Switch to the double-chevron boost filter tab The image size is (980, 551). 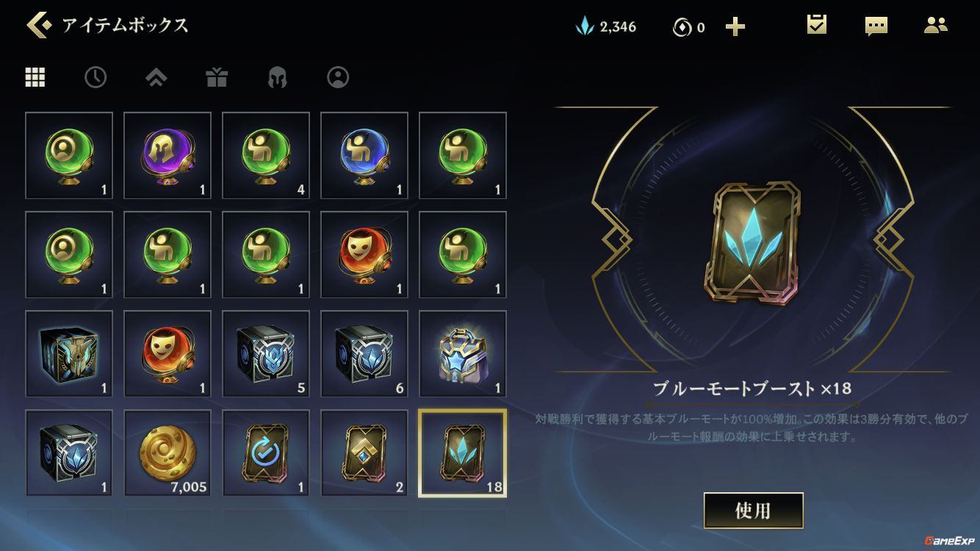click(x=156, y=77)
